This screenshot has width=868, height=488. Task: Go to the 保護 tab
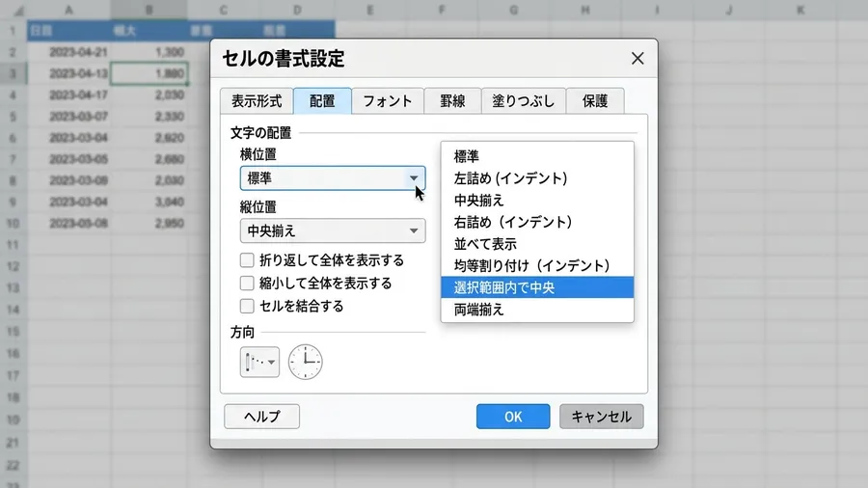[595, 100]
